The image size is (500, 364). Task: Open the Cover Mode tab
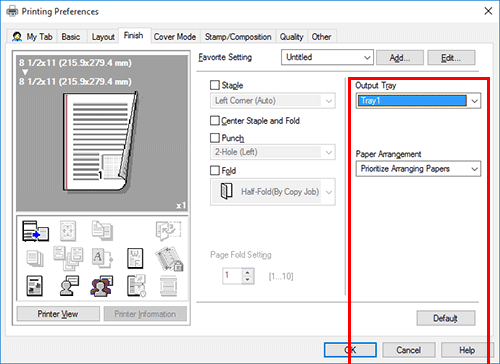point(175,37)
